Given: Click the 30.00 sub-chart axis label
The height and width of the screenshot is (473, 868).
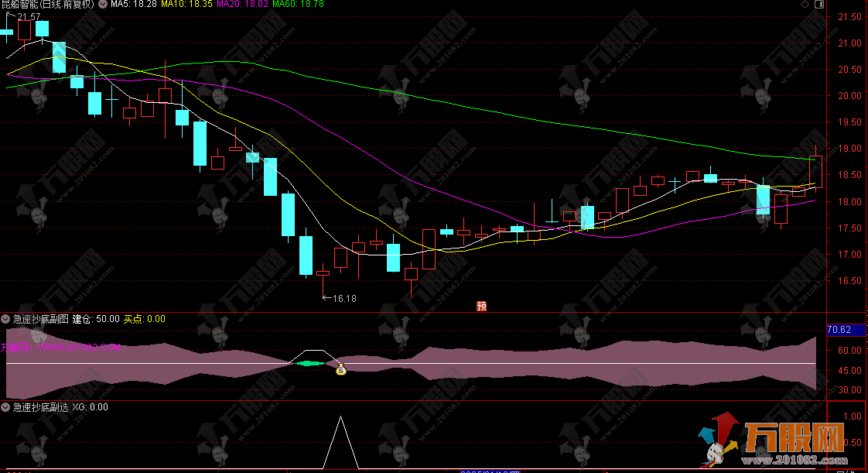Looking at the screenshot, I should pos(849,390).
